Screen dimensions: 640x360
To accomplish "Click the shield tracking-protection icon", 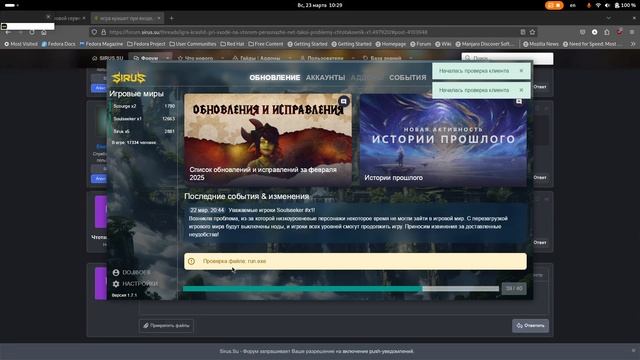I will coord(94,32).
